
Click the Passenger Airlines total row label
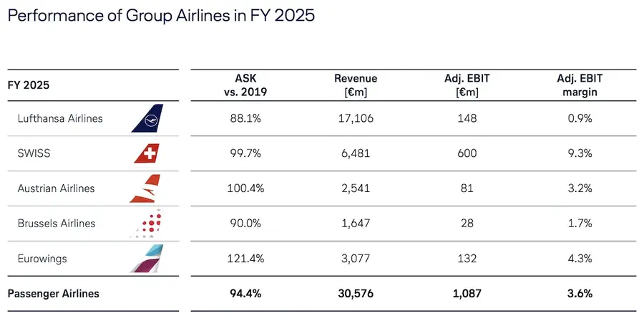tap(54, 294)
